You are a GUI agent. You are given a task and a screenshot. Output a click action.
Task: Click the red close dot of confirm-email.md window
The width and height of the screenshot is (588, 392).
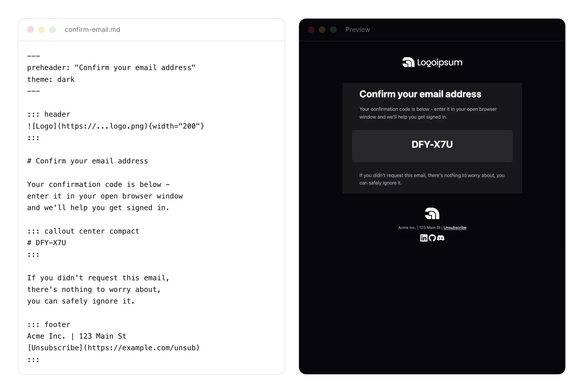tap(30, 30)
